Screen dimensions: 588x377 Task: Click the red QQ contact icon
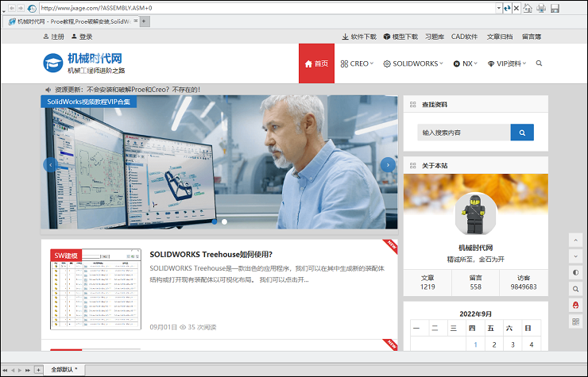(575, 305)
